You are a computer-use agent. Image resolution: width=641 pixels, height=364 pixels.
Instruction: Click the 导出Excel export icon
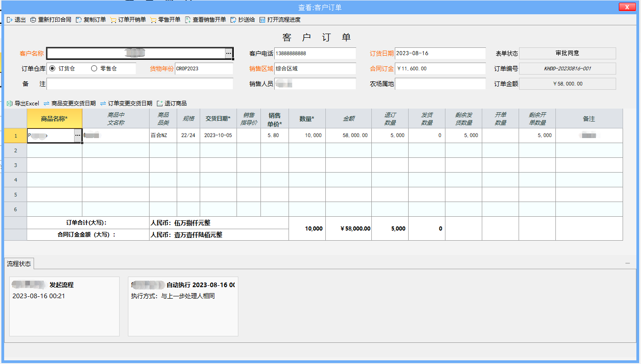[x=10, y=104]
